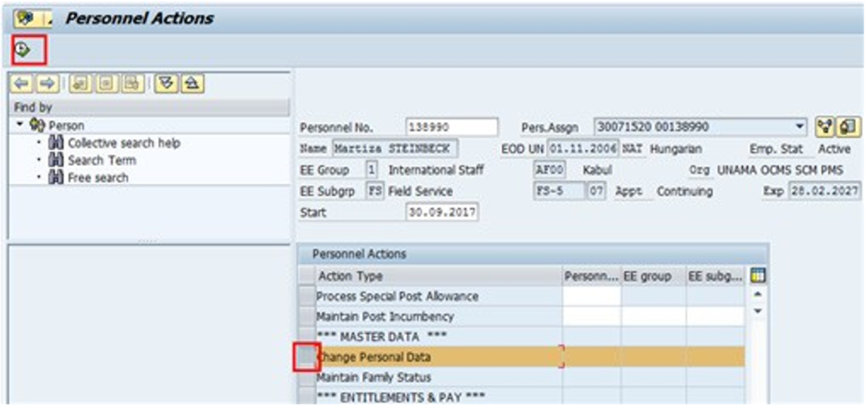868x405 pixels.
Task: Click into the Personnel No. field
Action: (x=451, y=127)
